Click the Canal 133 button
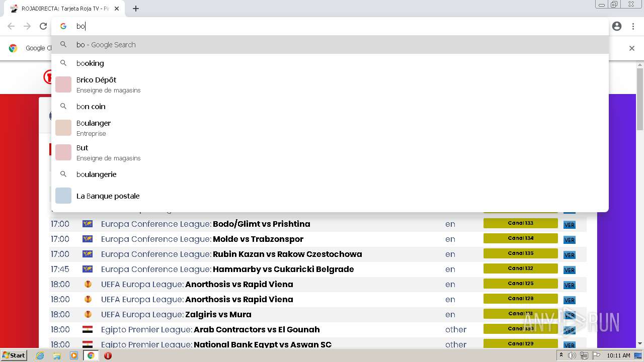Image resolution: width=644 pixels, height=362 pixels. pos(520,223)
